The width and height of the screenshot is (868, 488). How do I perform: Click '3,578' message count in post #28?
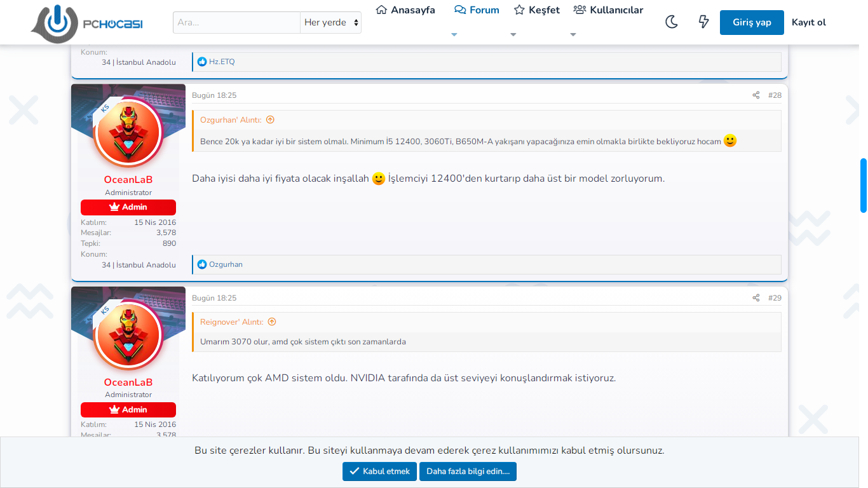pos(166,233)
